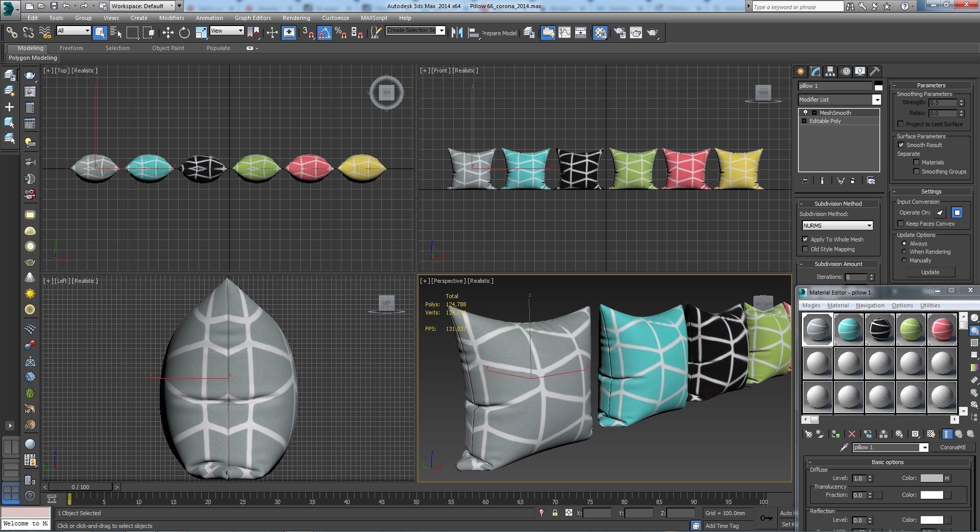Toggle the Percent Snap icon
Image resolution: width=980 pixels, height=532 pixels.
coord(341,33)
